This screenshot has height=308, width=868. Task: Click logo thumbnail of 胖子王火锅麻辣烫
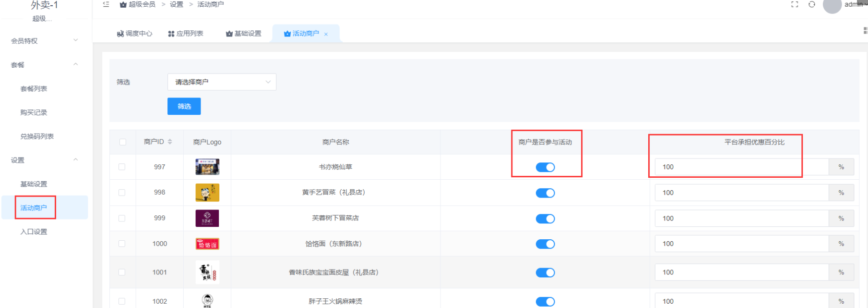(207, 300)
